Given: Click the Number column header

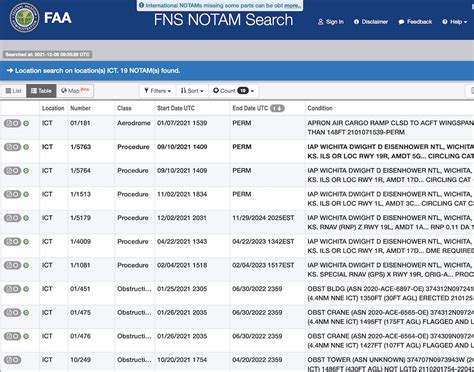Looking at the screenshot, I should pyautogui.click(x=80, y=108).
